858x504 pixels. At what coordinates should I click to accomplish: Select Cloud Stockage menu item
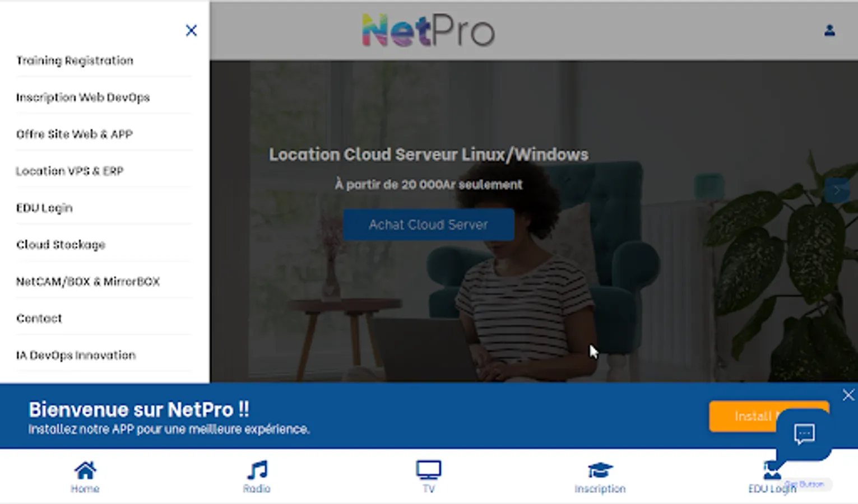pyautogui.click(x=61, y=245)
